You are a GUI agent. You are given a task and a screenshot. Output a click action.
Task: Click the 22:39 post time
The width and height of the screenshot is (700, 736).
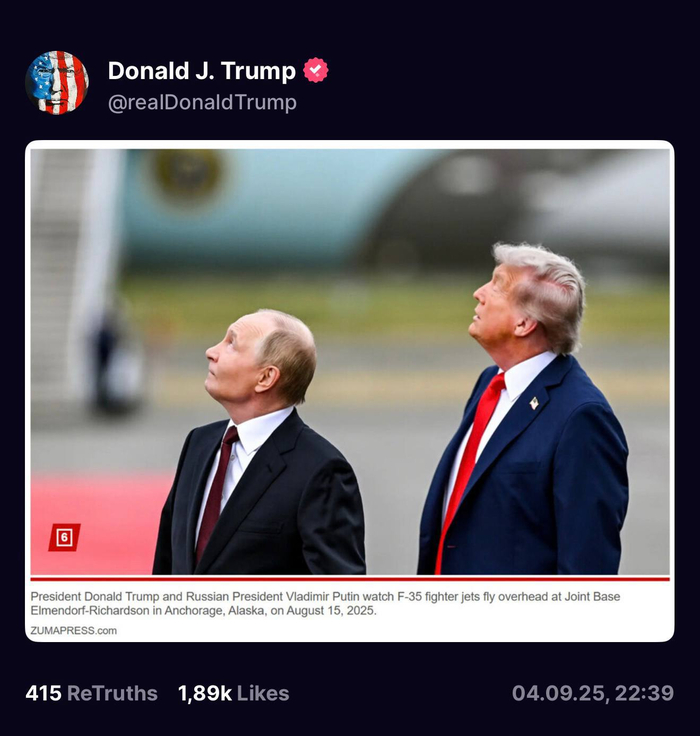pyautogui.click(x=645, y=693)
